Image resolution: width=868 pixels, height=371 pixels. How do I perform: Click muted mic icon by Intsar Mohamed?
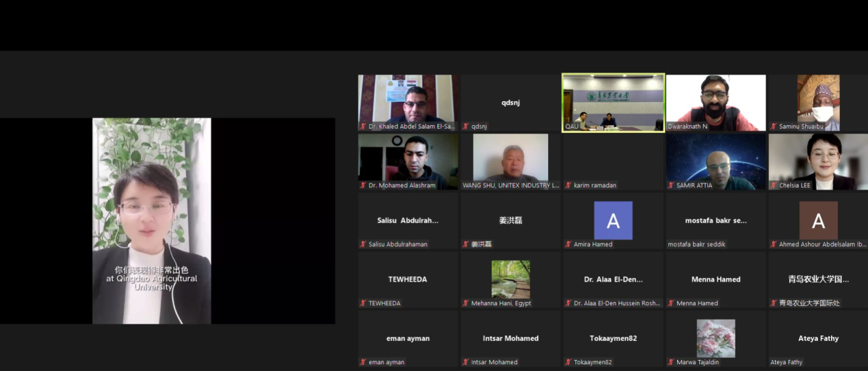466,362
